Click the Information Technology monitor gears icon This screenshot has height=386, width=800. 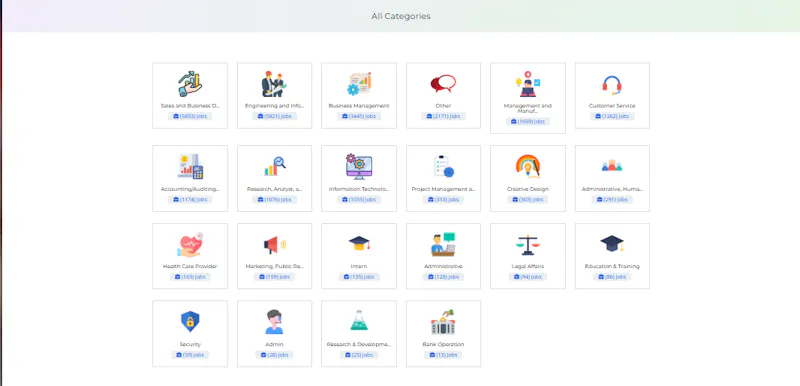(x=359, y=167)
